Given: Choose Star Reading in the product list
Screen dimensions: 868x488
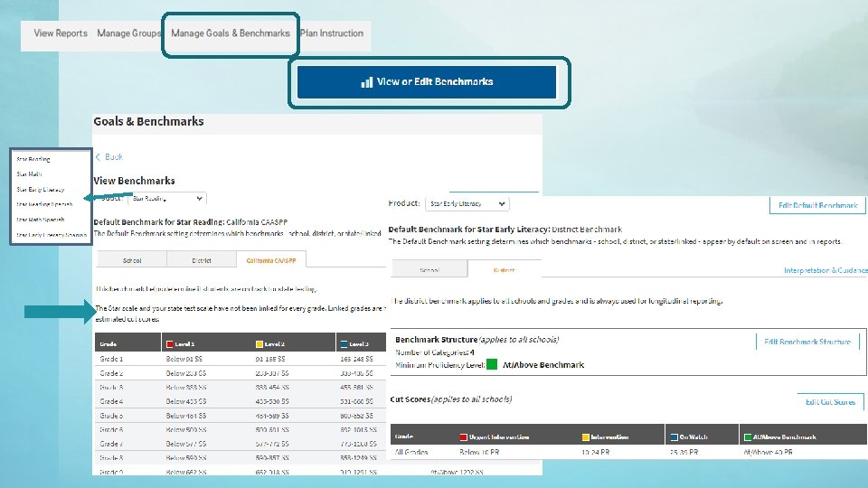Looking at the screenshot, I should (x=33, y=159).
